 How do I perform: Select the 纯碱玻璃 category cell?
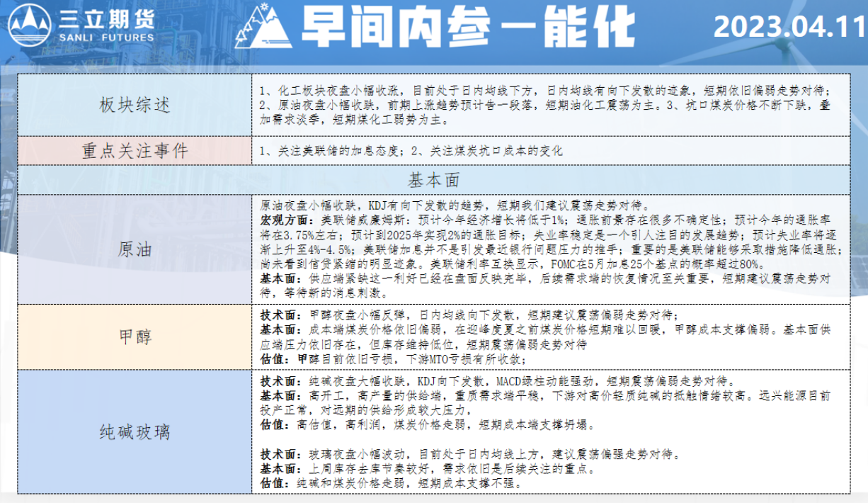pyautogui.click(x=135, y=431)
